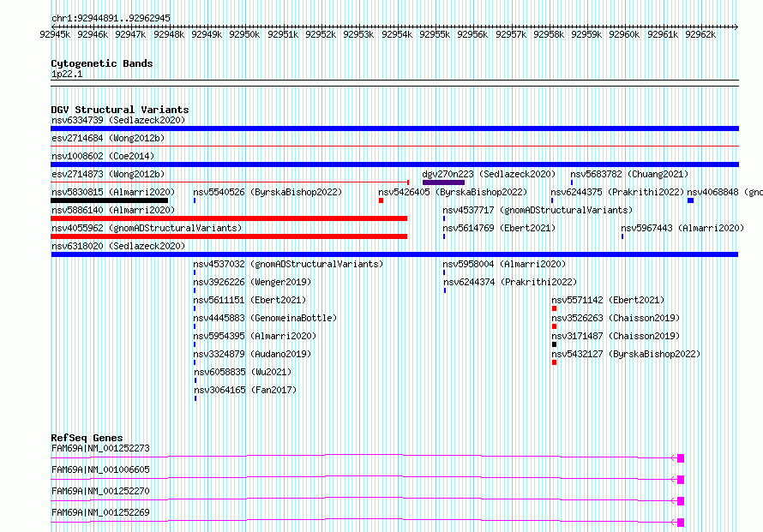
Task: Open variant nsv5611151 (Ebert2021) label
Action: 249,300
